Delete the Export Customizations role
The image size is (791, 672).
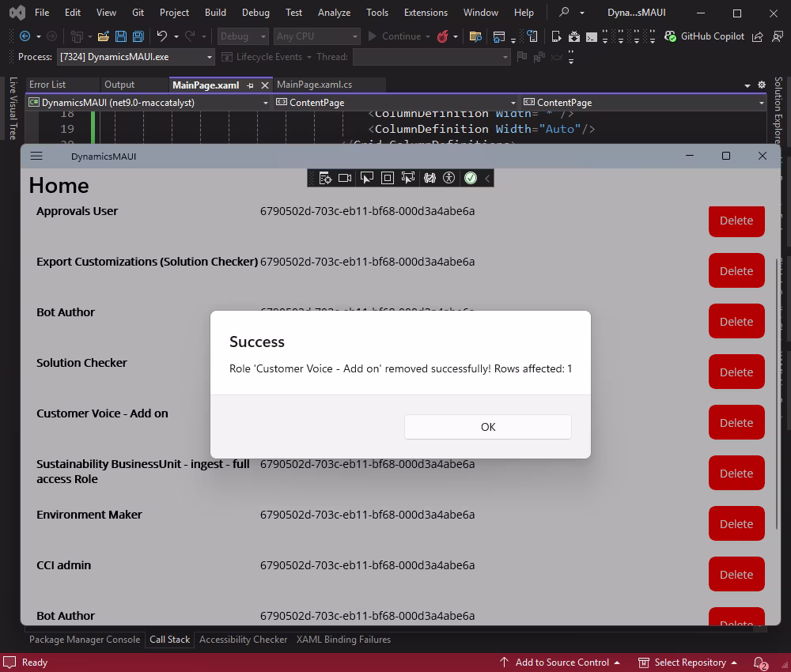point(736,270)
